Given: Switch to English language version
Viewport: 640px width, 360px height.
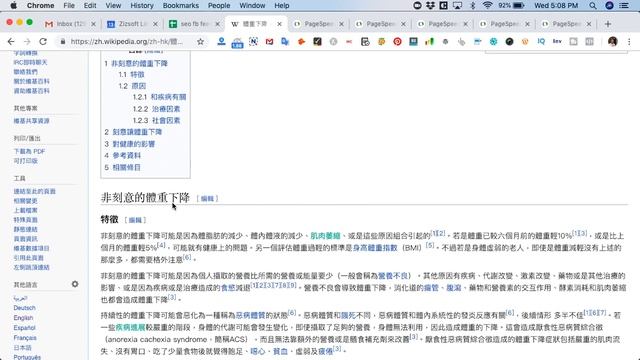Looking at the screenshot, I should [x=23, y=318].
